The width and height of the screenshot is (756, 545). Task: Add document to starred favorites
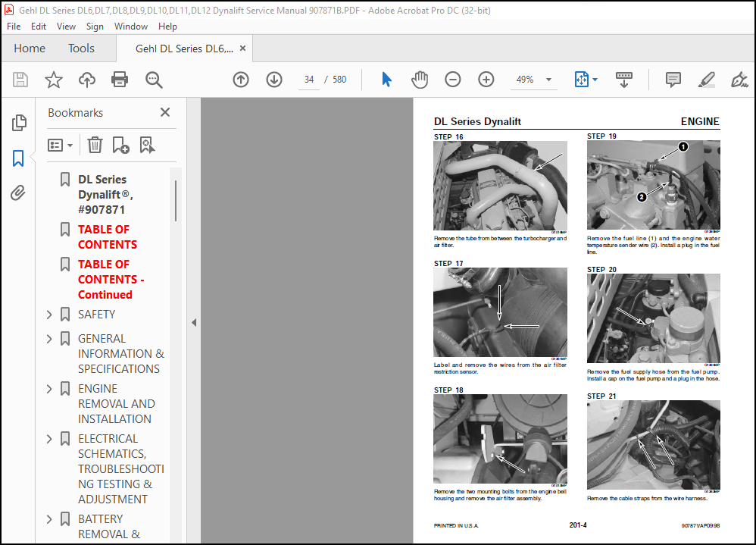pyautogui.click(x=54, y=79)
